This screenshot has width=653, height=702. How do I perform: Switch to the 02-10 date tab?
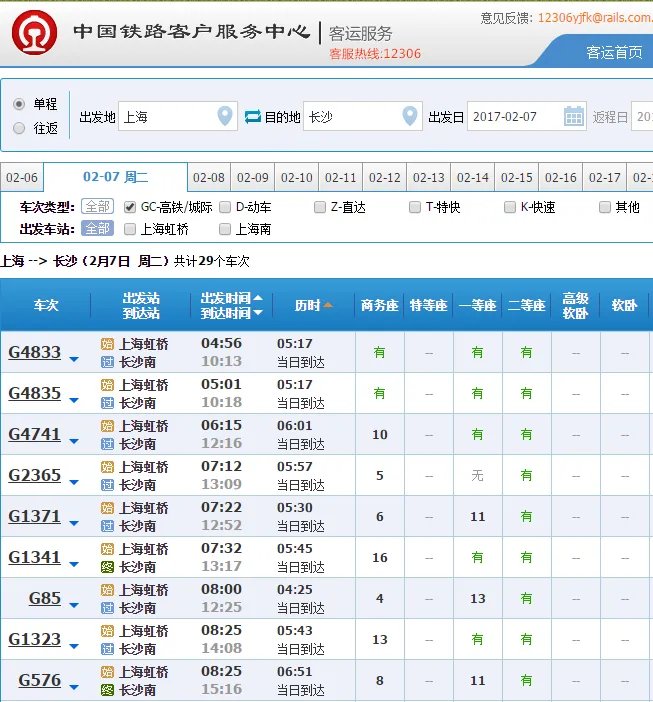pos(296,177)
